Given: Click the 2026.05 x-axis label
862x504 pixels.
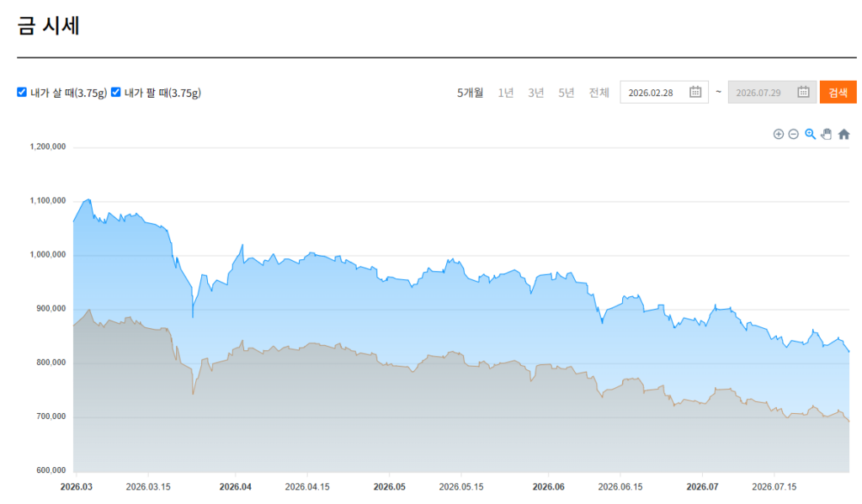Looking at the screenshot, I should pyautogui.click(x=389, y=487).
